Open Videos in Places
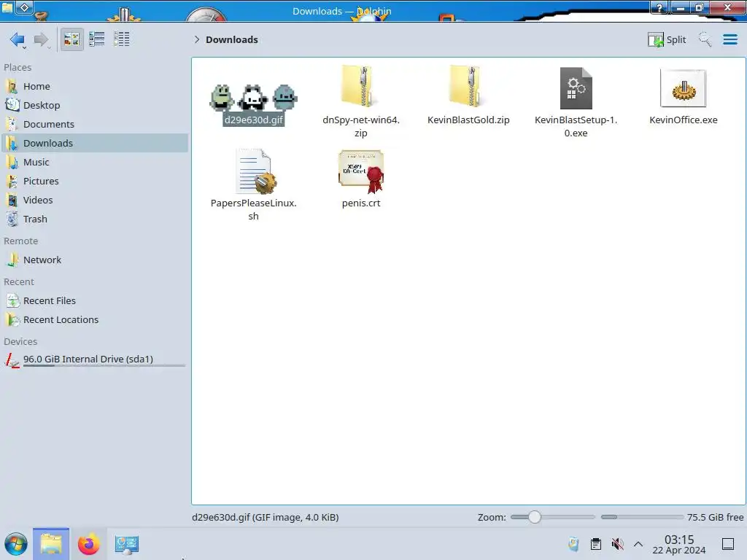 tap(94, 201)
